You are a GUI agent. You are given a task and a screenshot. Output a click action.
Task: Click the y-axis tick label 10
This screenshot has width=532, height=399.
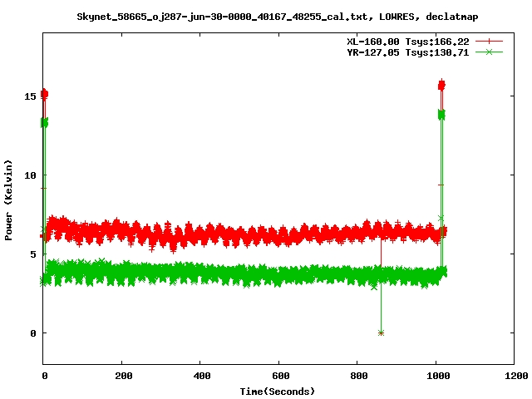pyautogui.click(x=30, y=175)
